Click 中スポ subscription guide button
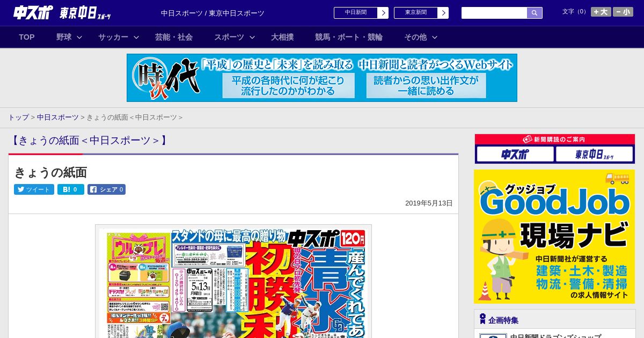644x338 pixels. pos(515,155)
